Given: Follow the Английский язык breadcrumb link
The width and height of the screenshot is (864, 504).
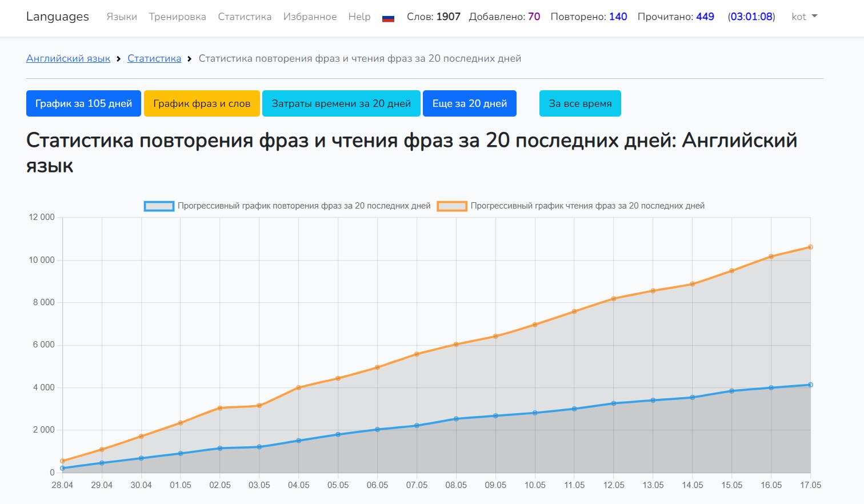Looking at the screenshot, I should coord(68,58).
